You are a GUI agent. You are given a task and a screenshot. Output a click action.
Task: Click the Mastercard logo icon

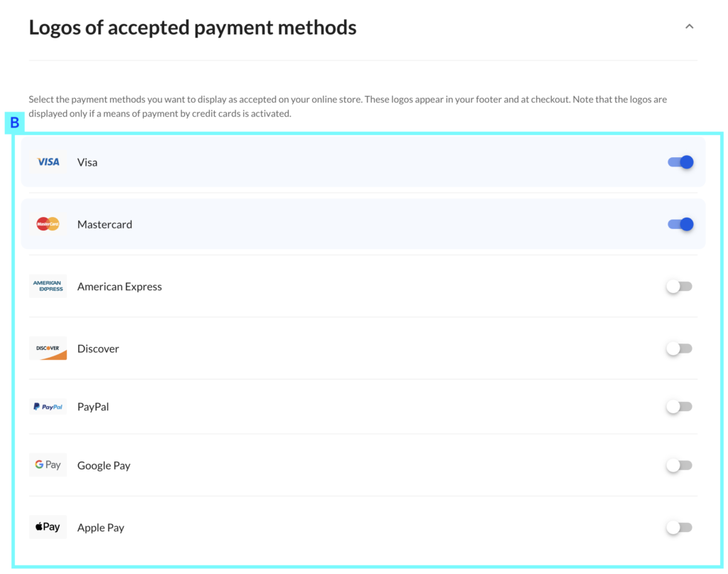click(x=48, y=224)
